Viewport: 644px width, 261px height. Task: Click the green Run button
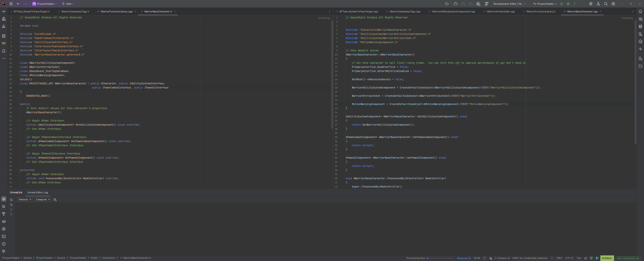coord(562,4)
